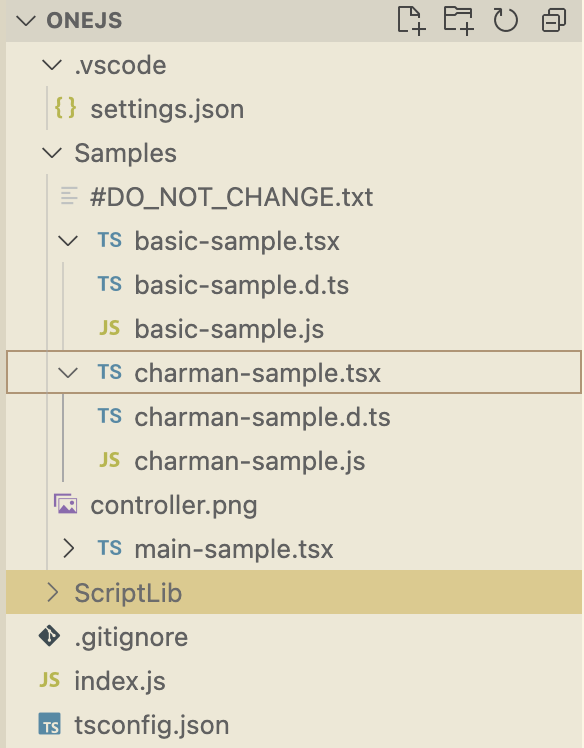
Task: Collapse the basic-sample.tsx nested files
Action: pyautogui.click(x=68, y=240)
